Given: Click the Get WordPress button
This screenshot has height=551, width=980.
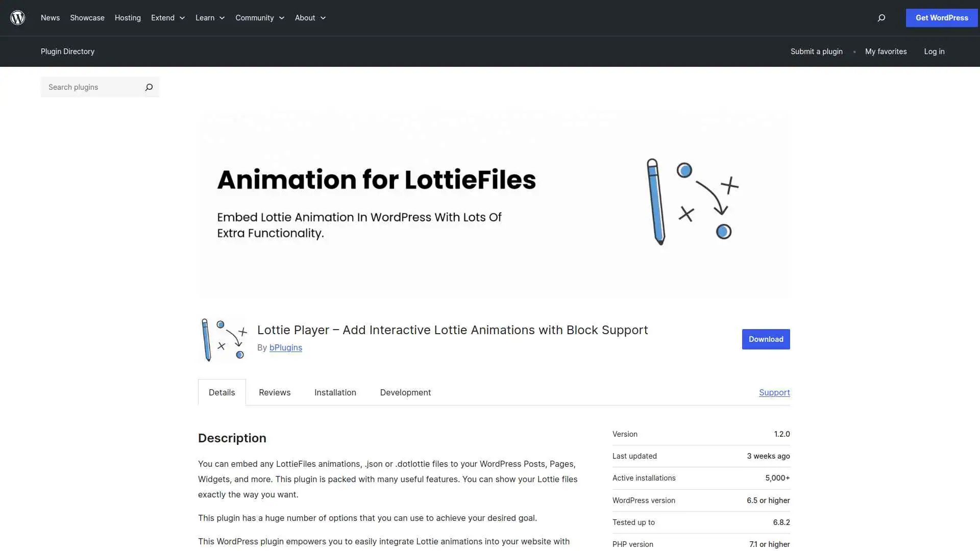Looking at the screenshot, I should point(941,17).
